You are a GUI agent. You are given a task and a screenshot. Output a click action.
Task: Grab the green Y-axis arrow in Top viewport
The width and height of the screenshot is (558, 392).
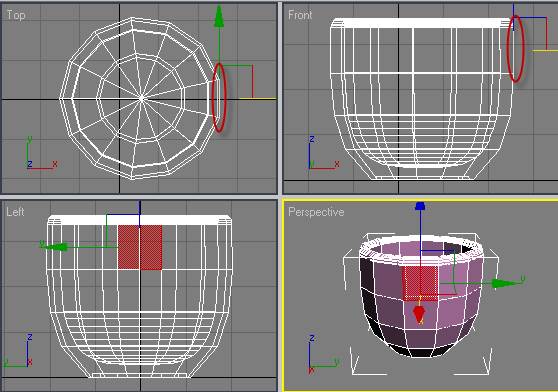point(219,16)
